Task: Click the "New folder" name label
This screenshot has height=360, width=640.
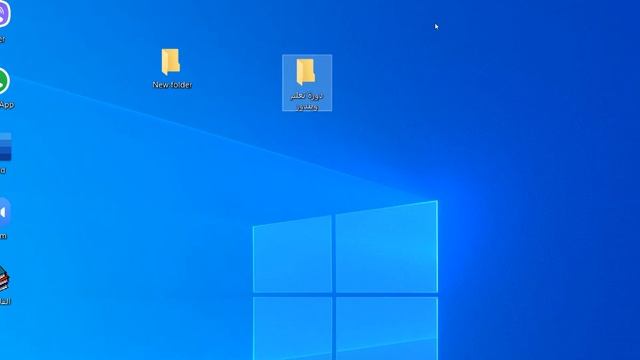Action: 172,84
